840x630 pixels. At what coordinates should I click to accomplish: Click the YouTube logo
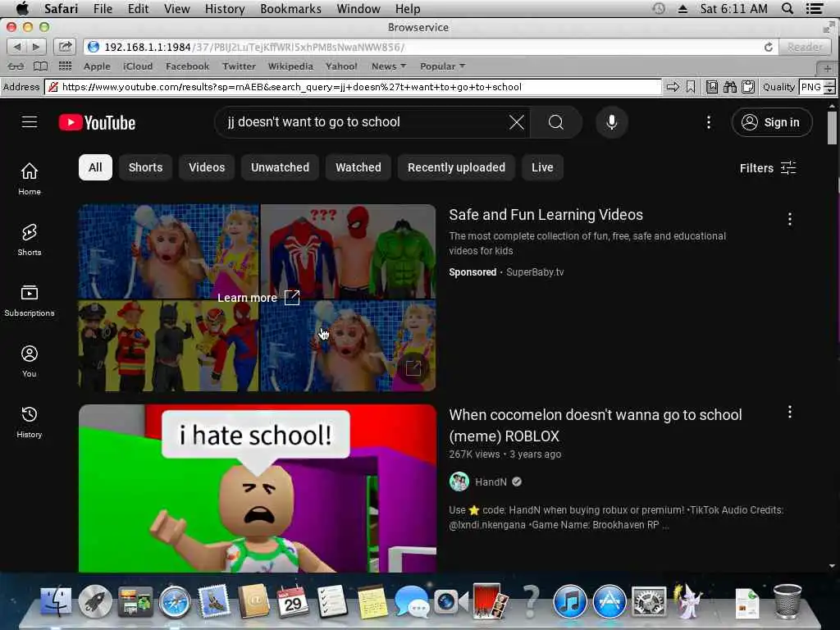[97, 123]
